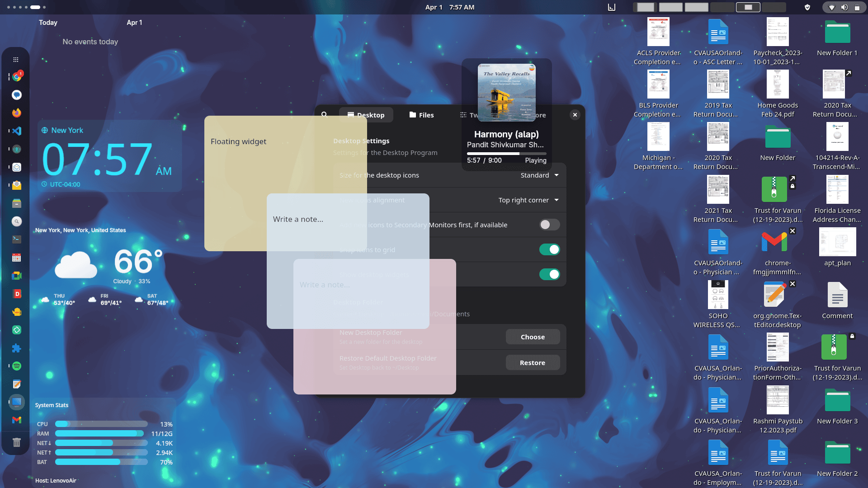Click the Wi-Fi icon in the system tray
The image size is (868, 488).
coord(832,7)
